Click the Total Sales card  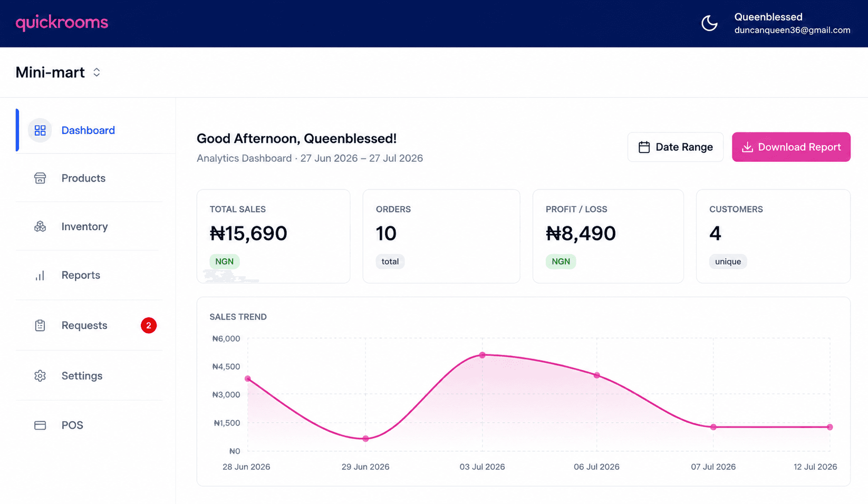coord(273,236)
